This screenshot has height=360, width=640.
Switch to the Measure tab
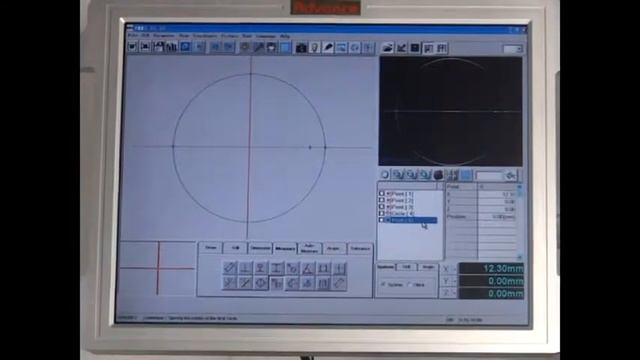pos(285,249)
